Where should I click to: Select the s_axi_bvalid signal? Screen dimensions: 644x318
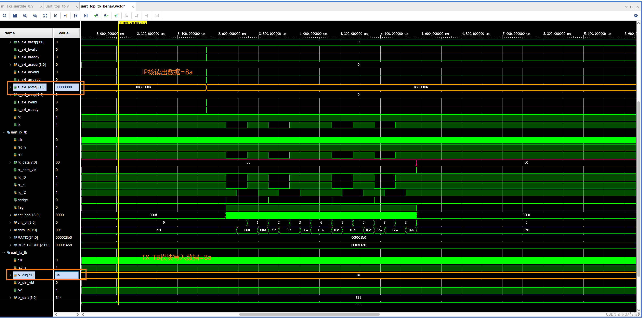point(27,50)
